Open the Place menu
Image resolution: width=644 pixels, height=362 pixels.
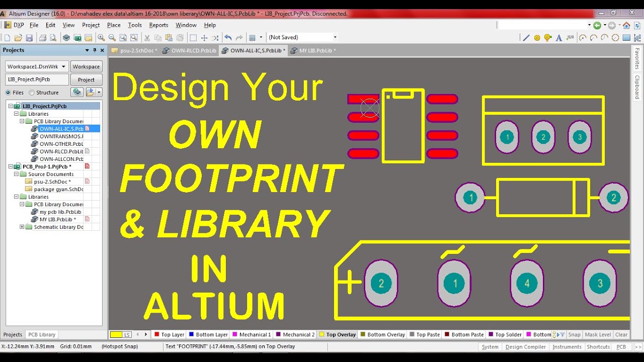(114, 25)
